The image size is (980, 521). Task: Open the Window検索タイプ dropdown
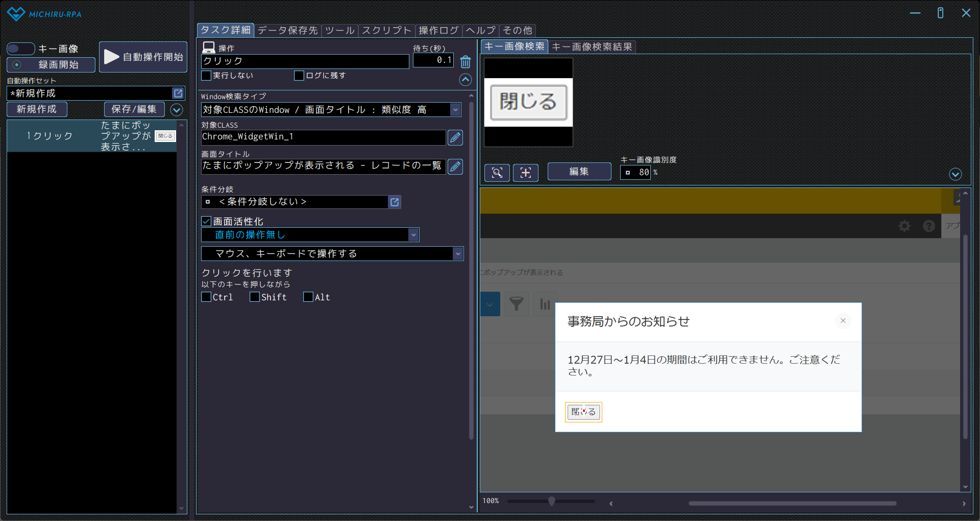455,110
